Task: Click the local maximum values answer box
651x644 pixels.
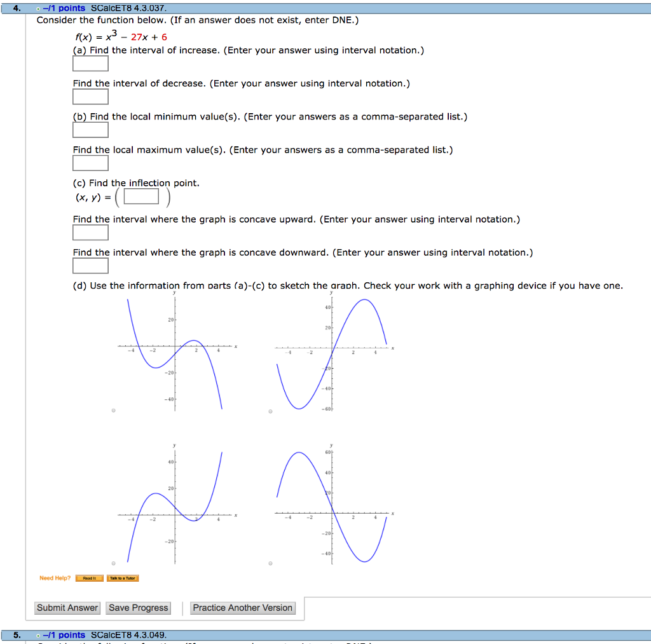Action: 90,163
